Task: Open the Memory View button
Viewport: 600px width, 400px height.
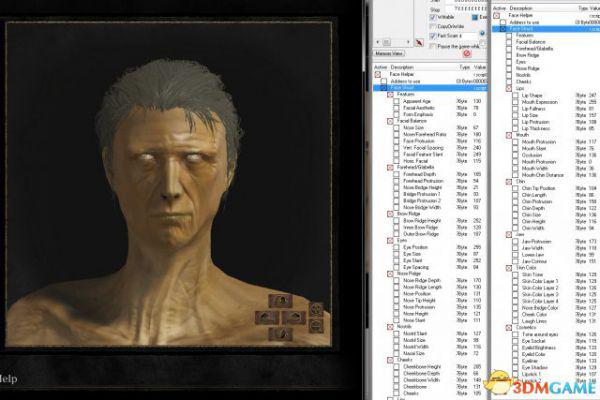Action: [x=389, y=53]
